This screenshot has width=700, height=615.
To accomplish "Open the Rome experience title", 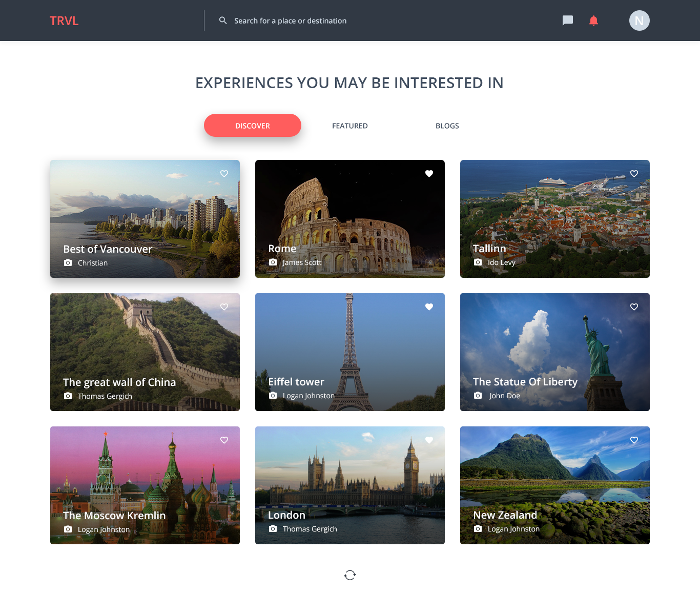I will click(x=282, y=249).
